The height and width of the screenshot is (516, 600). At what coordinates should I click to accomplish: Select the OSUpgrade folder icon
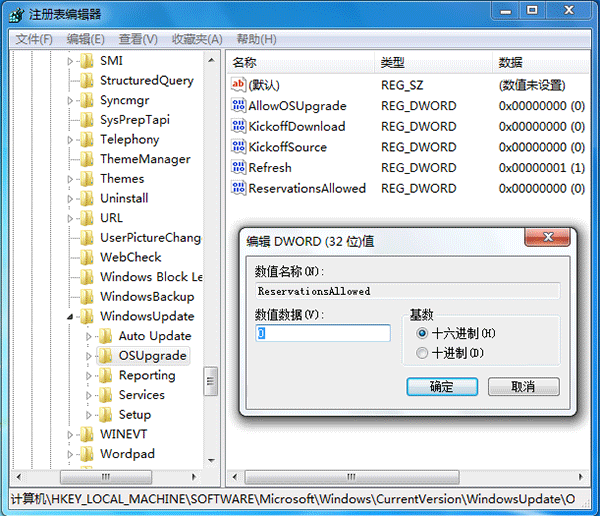click(105, 356)
